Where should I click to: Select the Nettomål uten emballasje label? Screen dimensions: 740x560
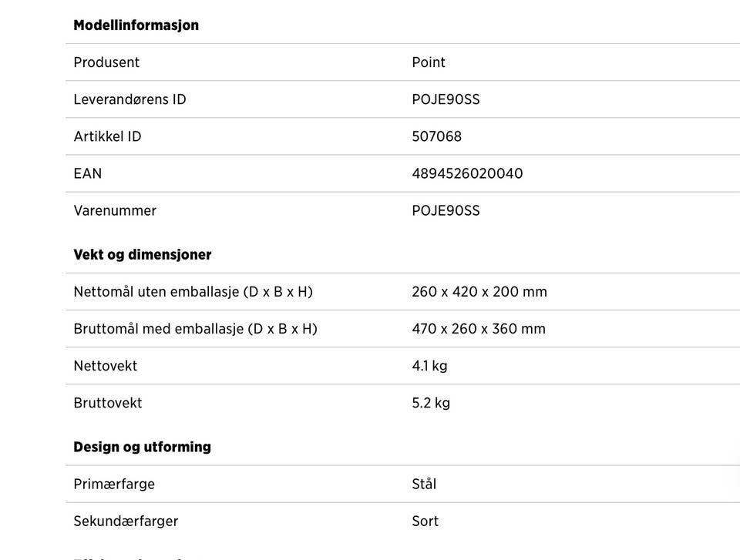coord(193,292)
